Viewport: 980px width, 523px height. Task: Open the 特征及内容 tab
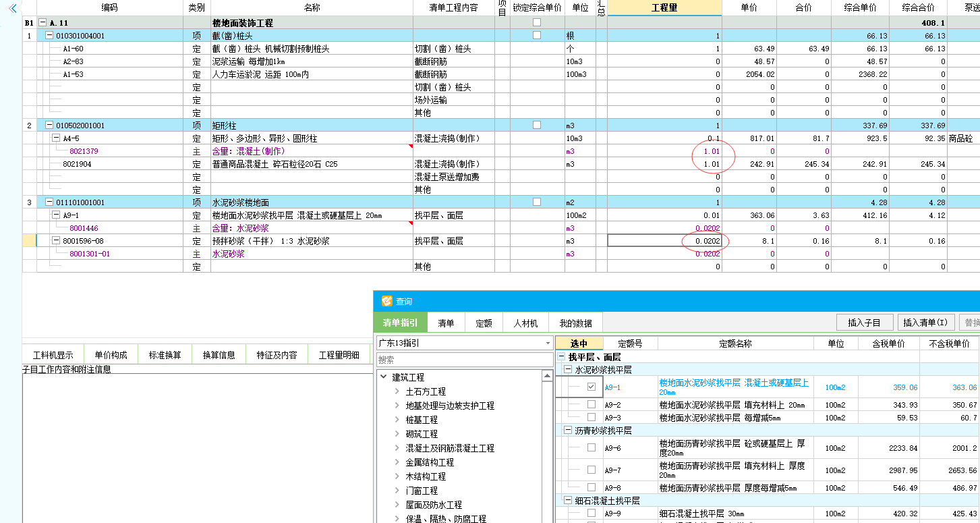coord(277,355)
